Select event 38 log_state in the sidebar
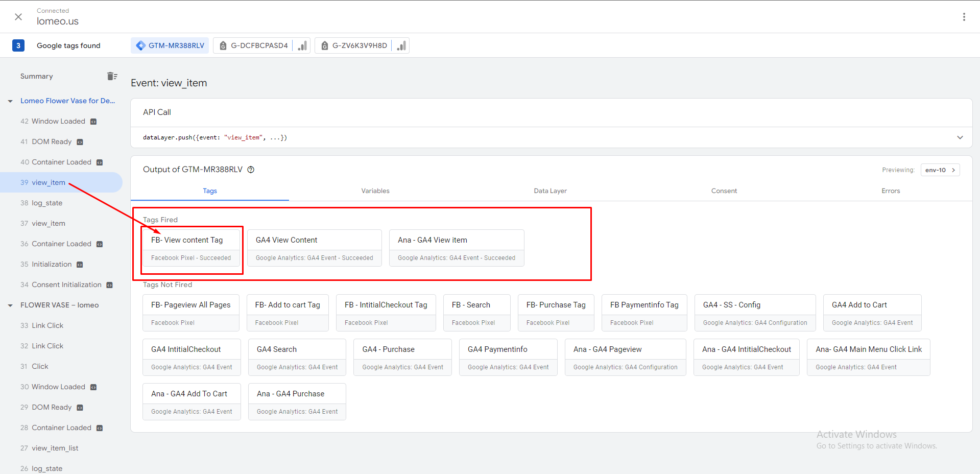 [47, 203]
